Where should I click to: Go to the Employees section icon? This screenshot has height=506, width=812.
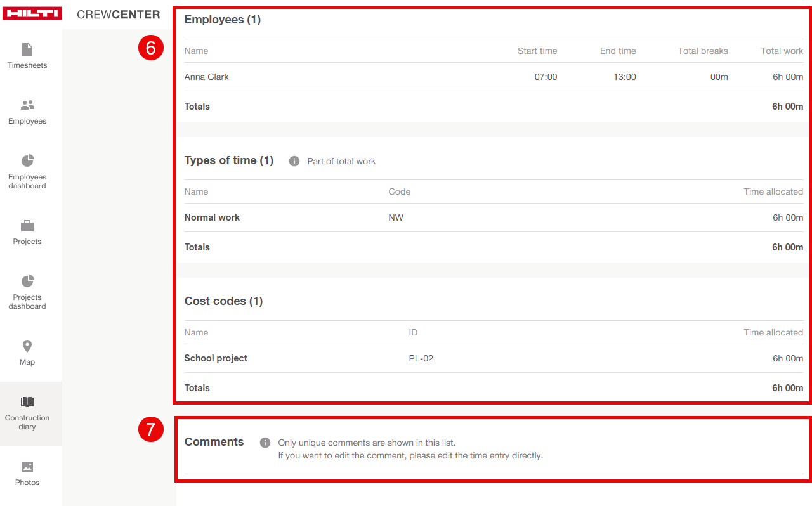pos(27,105)
